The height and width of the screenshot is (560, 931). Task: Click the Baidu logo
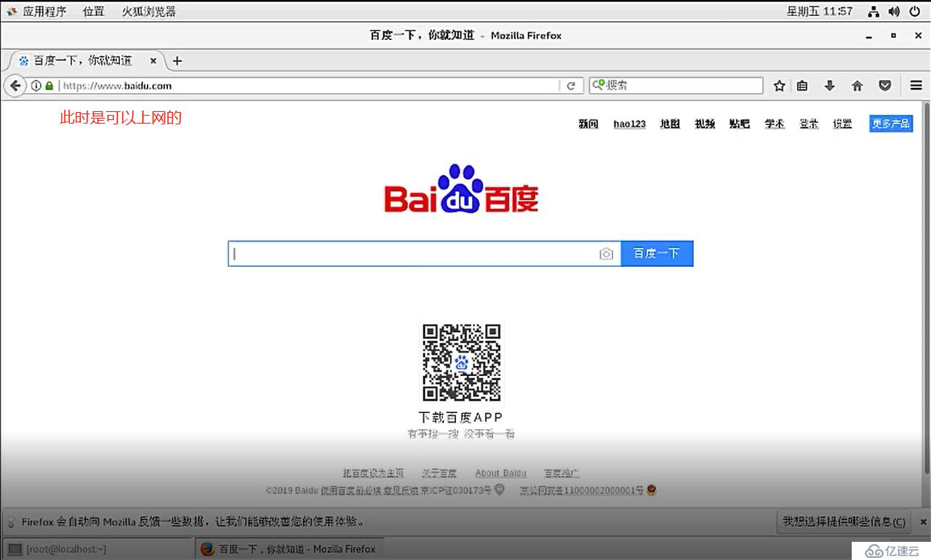(461, 189)
